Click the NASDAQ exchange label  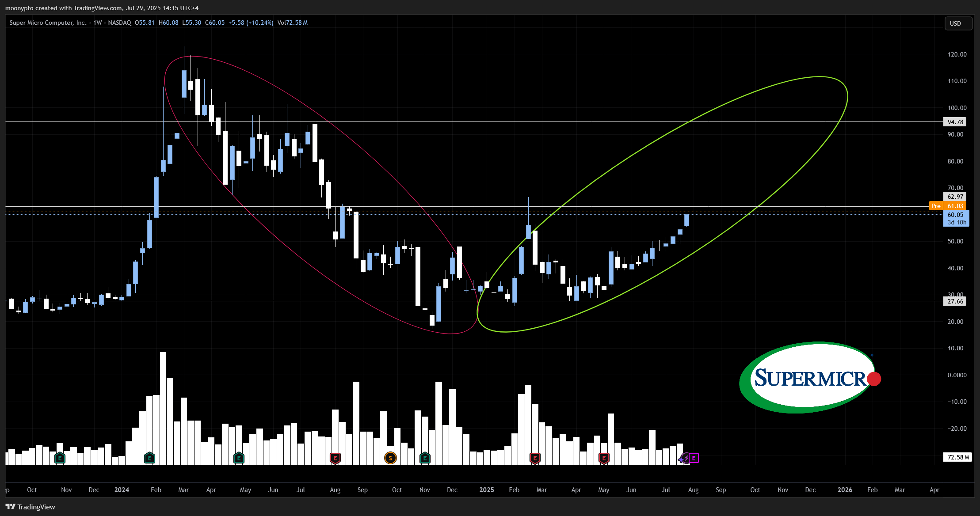click(x=119, y=23)
